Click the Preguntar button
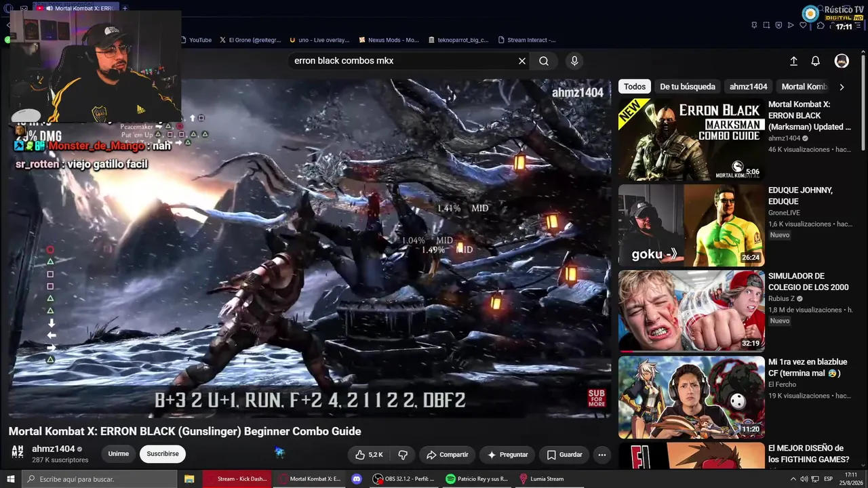Viewport: 868px width, 488px height. pos(507,455)
